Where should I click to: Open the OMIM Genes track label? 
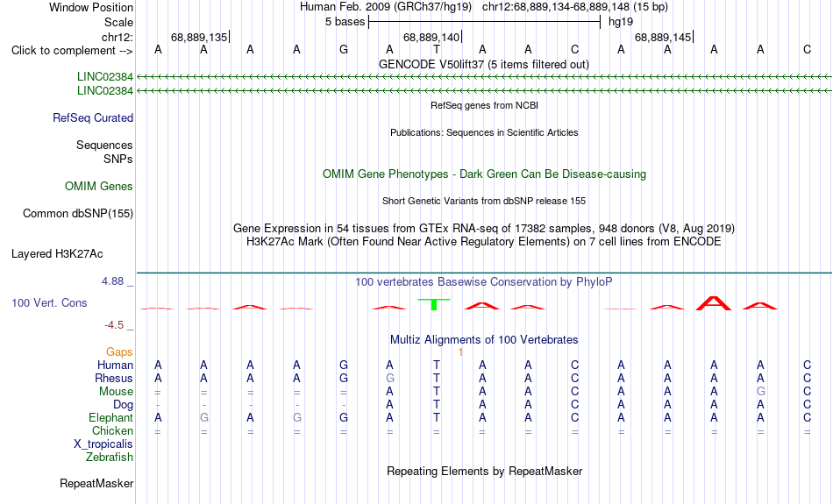coord(98,187)
